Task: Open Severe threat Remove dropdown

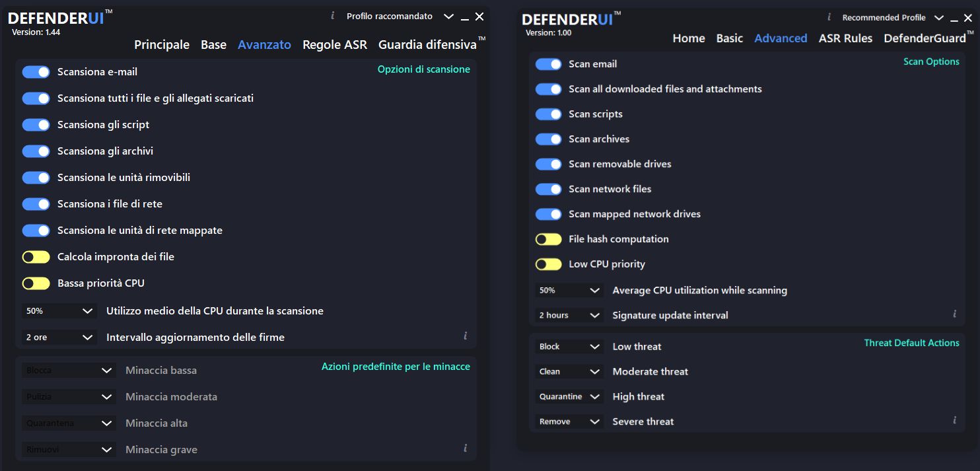Action: tap(569, 421)
